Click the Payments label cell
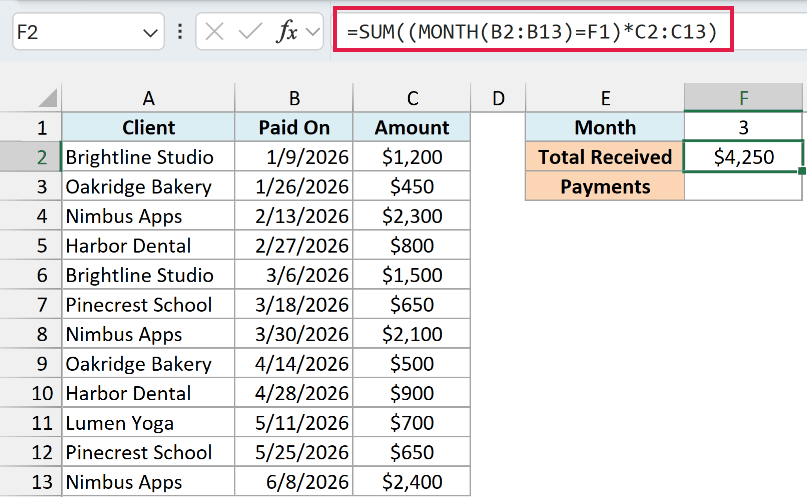 [605, 186]
